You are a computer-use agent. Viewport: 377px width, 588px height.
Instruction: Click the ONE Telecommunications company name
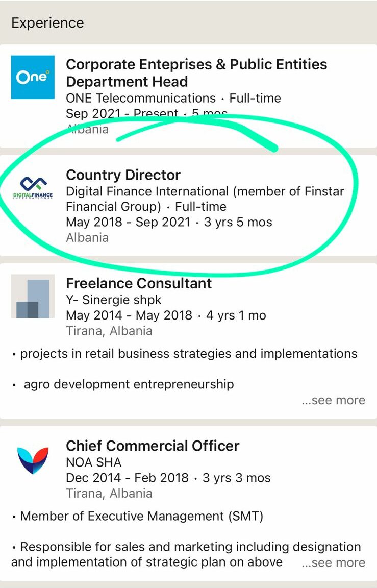[141, 98]
